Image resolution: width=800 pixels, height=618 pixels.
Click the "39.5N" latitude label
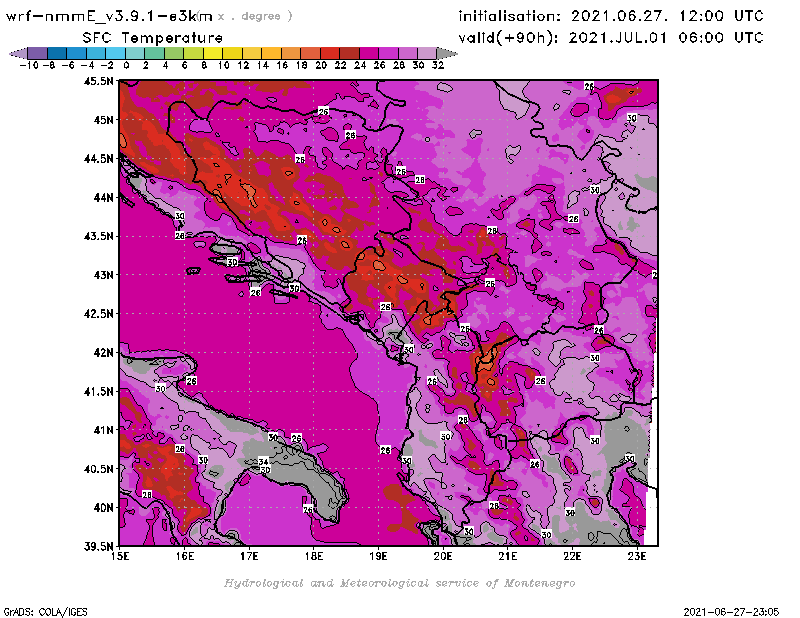pyautogui.click(x=98, y=547)
